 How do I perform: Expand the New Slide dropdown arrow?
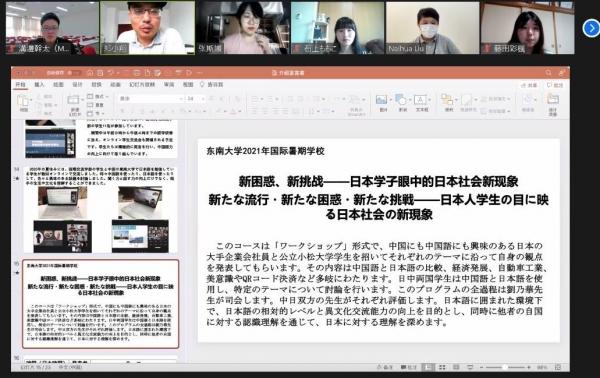(x=82, y=100)
